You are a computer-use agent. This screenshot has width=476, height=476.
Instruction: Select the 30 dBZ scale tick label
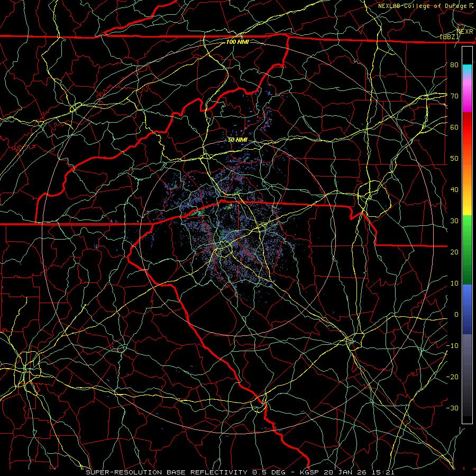[454, 221]
